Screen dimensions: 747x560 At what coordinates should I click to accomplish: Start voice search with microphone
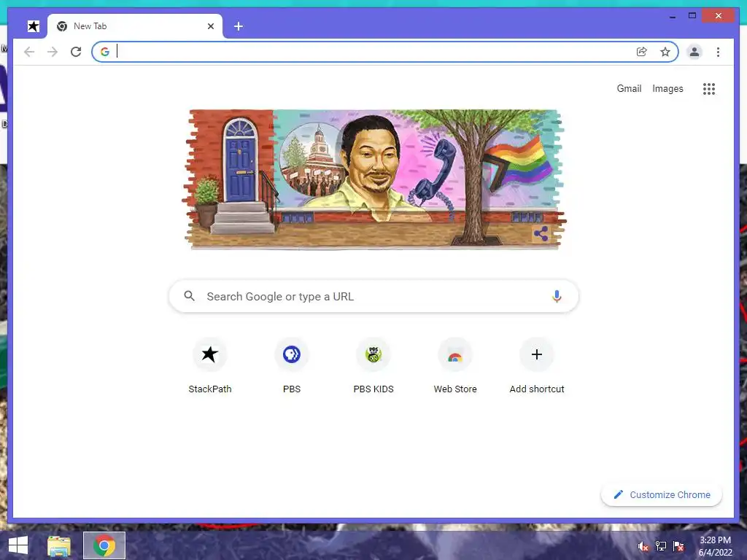557,296
